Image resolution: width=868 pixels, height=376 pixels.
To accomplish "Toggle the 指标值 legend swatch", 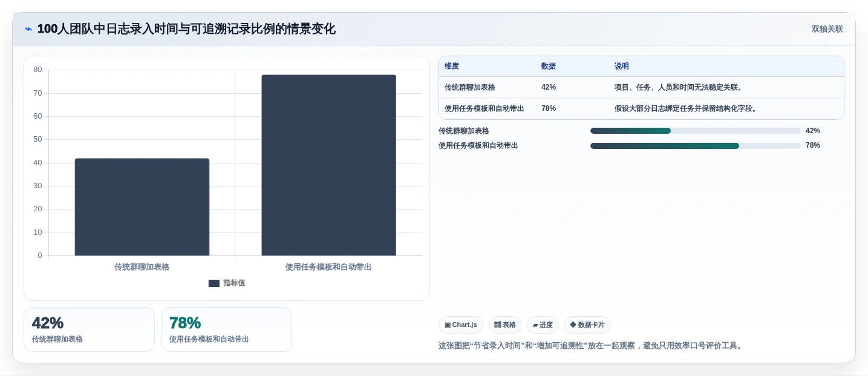I will 214,283.
